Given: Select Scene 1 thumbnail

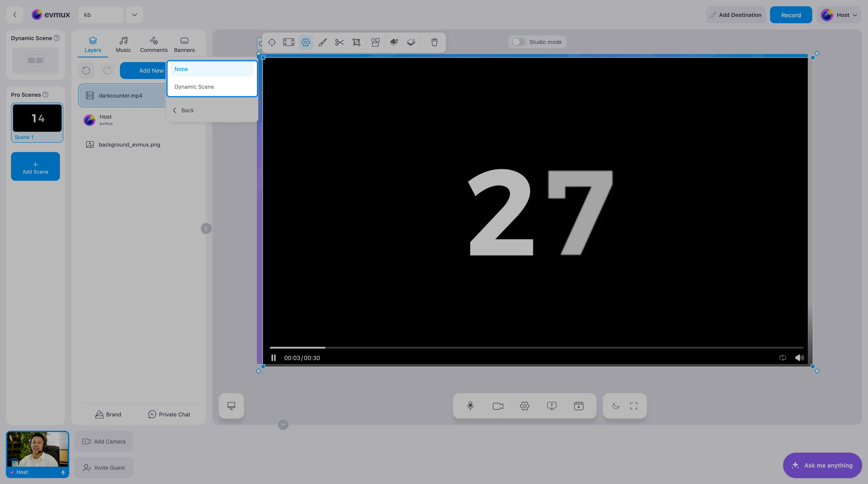Looking at the screenshot, I should [x=37, y=123].
